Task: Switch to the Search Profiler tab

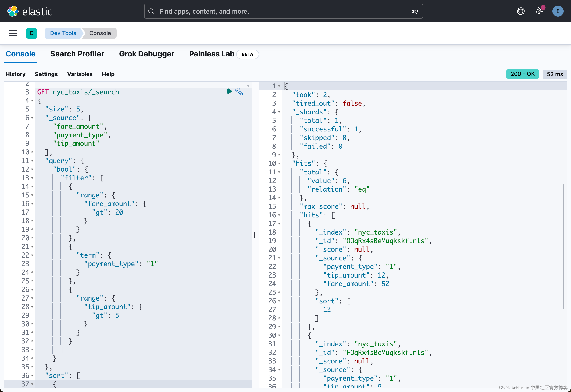Action: pos(77,54)
